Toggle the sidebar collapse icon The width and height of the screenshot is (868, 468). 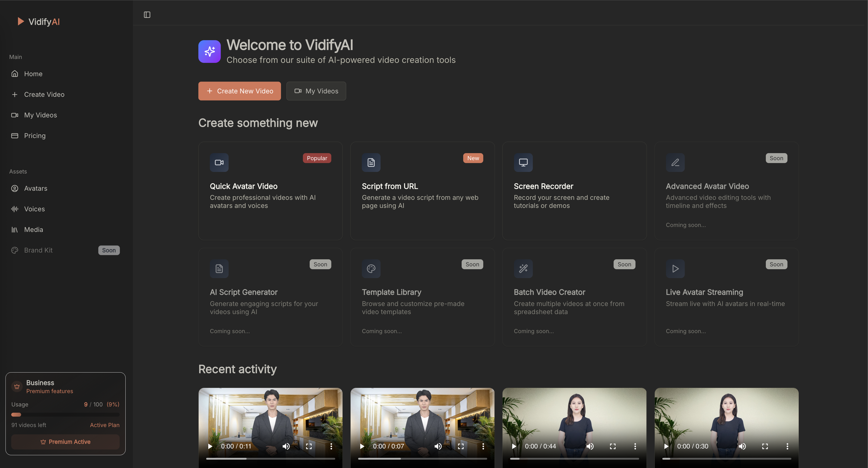coord(147,15)
